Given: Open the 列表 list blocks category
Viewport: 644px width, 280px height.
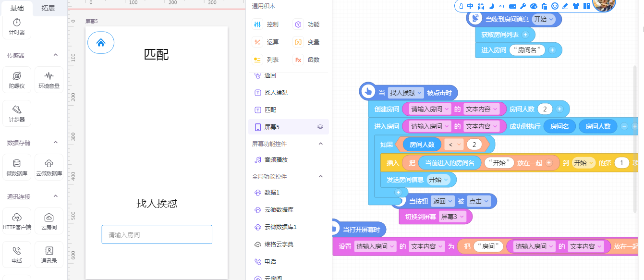Looking at the screenshot, I should [x=267, y=60].
